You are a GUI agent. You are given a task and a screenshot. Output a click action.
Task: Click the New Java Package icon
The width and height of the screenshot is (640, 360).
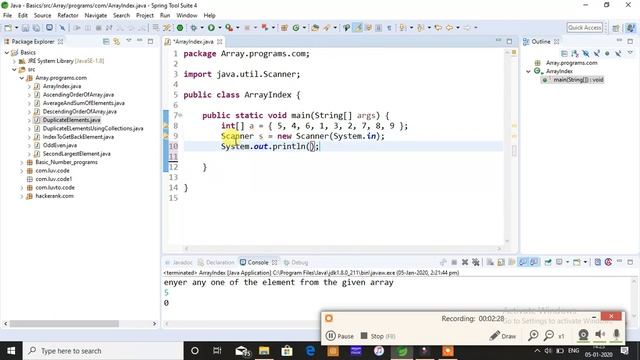point(284,28)
